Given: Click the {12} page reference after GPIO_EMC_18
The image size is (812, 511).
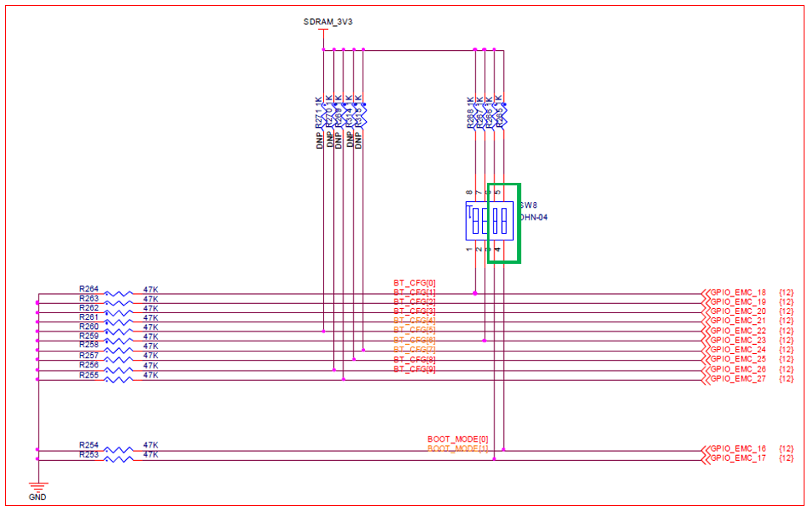Looking at the screenshot, I should (786, 292).
